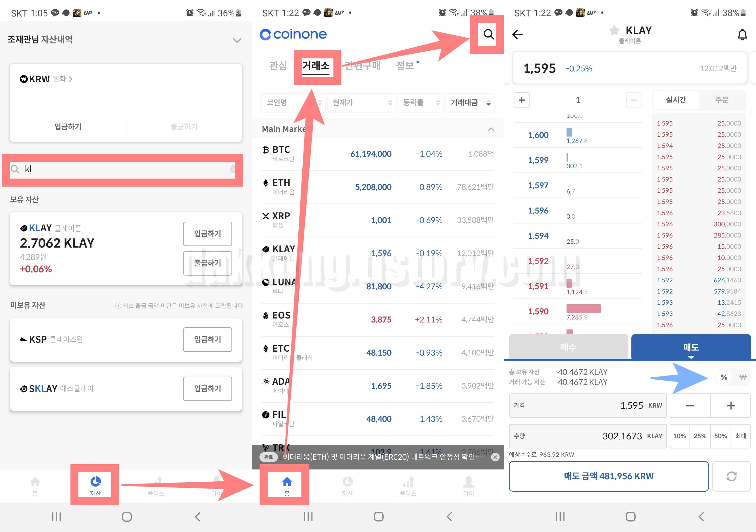The width and height of the screenshot is (756, 532).
Task: Tap the notification bell on KLAY screen
Action: [x=742, y=34]
